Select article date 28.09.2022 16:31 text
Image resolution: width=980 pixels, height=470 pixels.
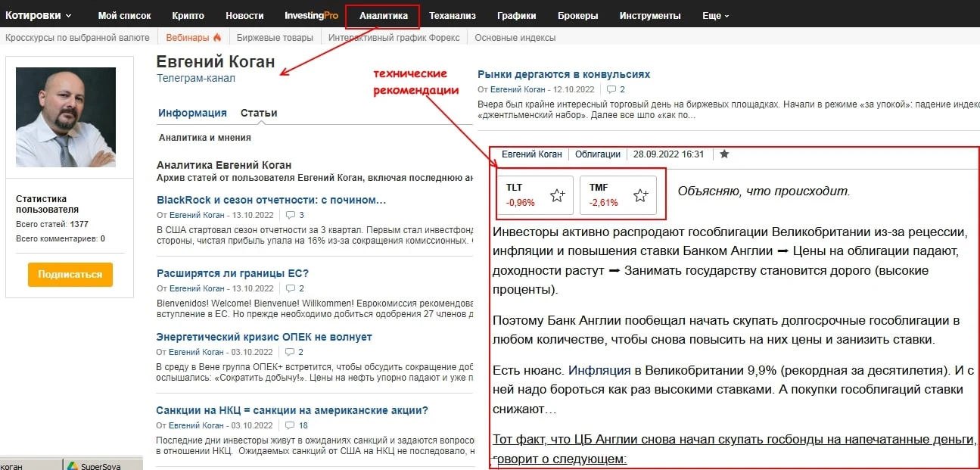669,154
